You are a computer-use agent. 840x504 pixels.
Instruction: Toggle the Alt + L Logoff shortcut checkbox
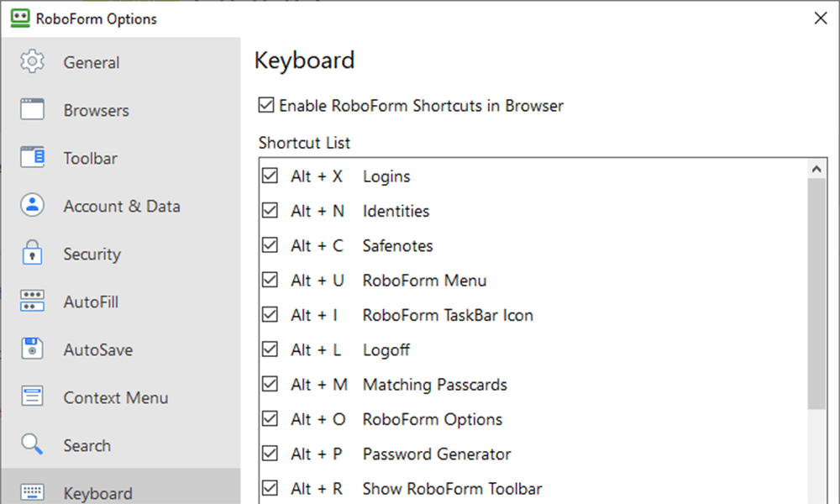(270, 349)
